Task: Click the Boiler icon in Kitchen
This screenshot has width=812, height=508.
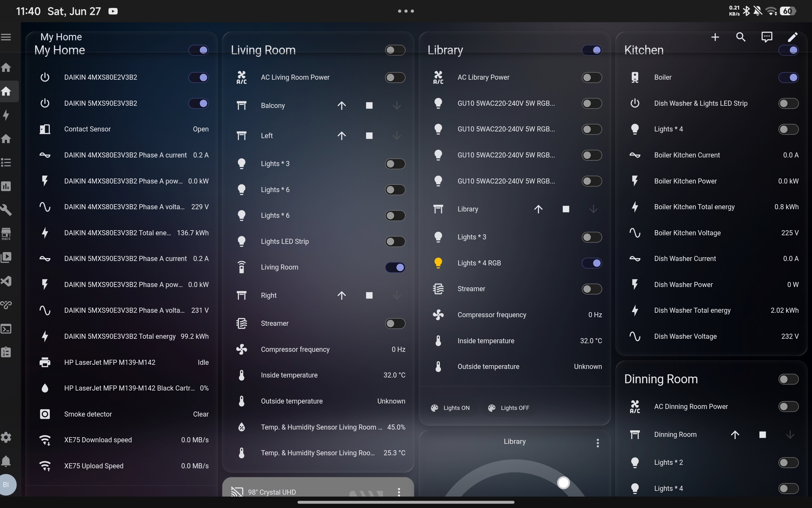Action: pyautogui.click(x=634, y=77)
